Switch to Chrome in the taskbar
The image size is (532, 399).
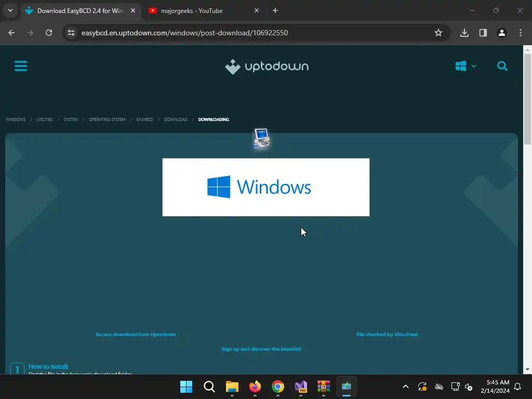[x=277, y=387]
